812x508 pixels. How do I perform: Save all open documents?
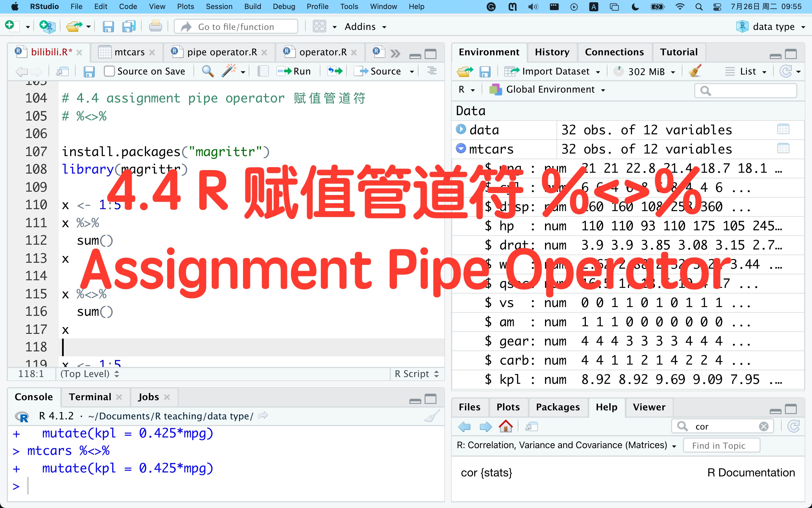click(129, 27)
